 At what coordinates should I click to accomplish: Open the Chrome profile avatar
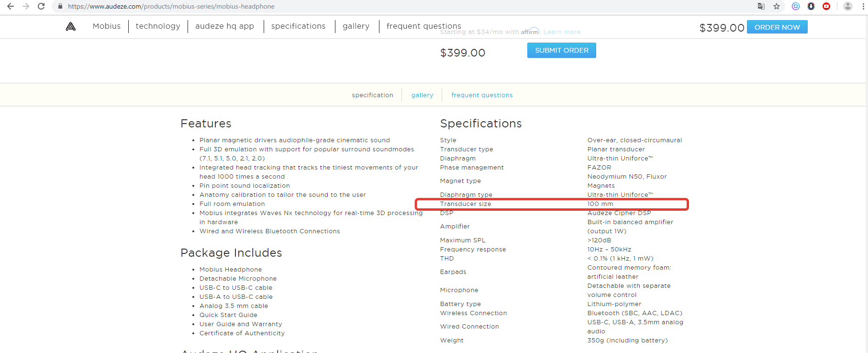pos(847,6)
